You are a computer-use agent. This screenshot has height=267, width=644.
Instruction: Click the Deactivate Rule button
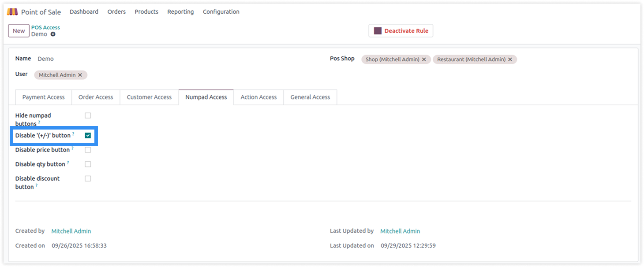401,31
